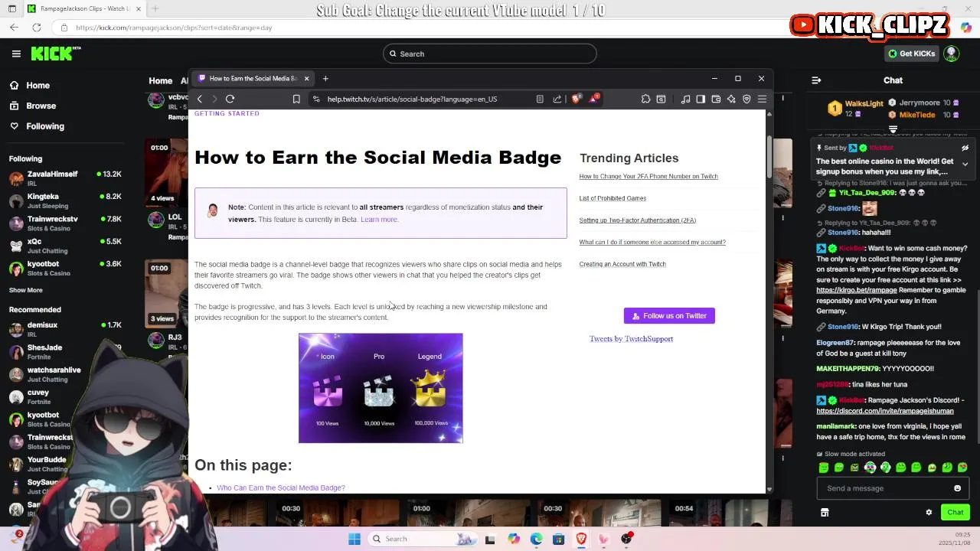Open the emoji picker in chat
This screenshot has height=551, width=980.
point(957,488)
